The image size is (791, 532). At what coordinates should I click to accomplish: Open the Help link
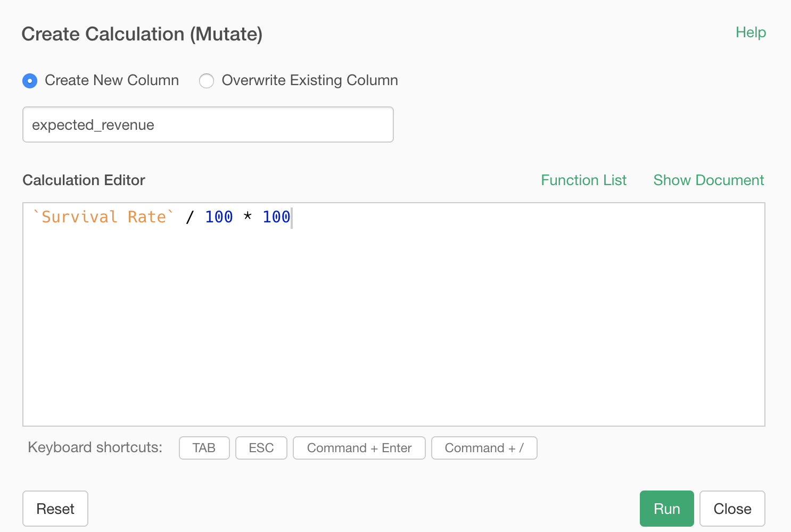coord(751,32)
